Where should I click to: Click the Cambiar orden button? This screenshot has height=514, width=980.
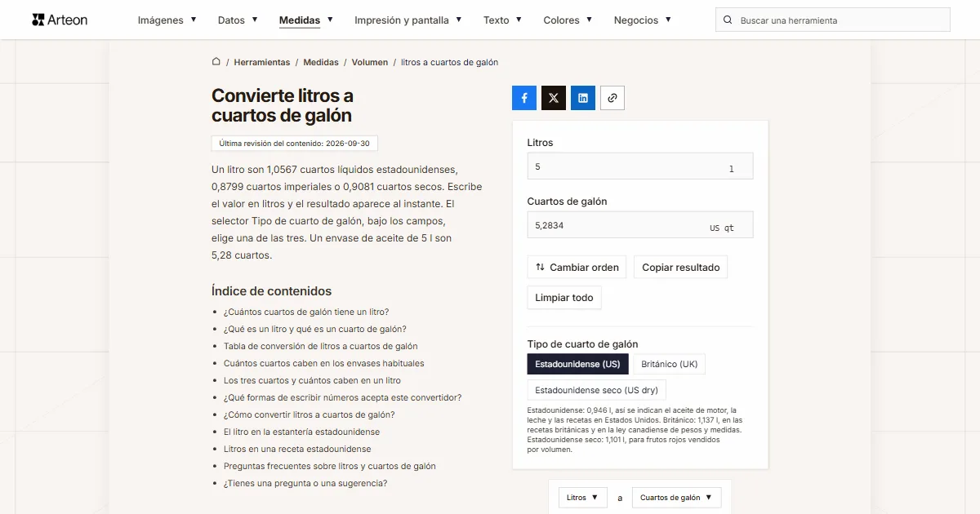point(577,267)
